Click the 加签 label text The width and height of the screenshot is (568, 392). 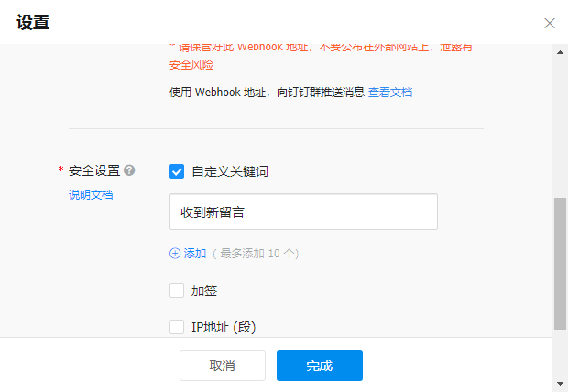(204, 290)
